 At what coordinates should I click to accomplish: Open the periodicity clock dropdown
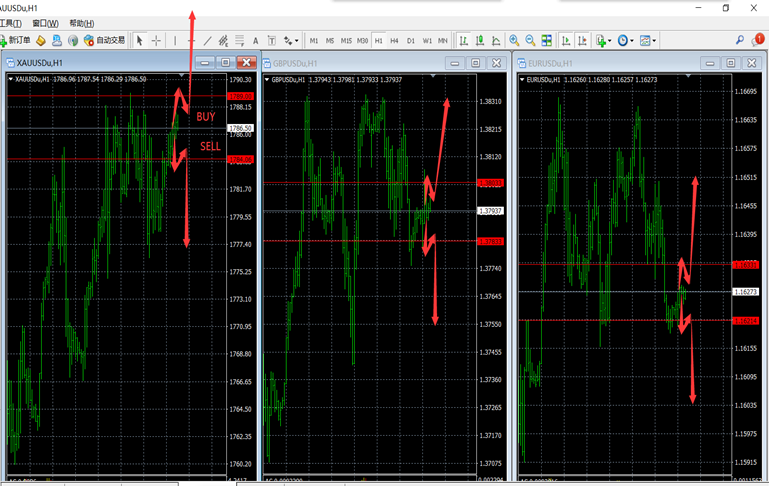point(626,41)
